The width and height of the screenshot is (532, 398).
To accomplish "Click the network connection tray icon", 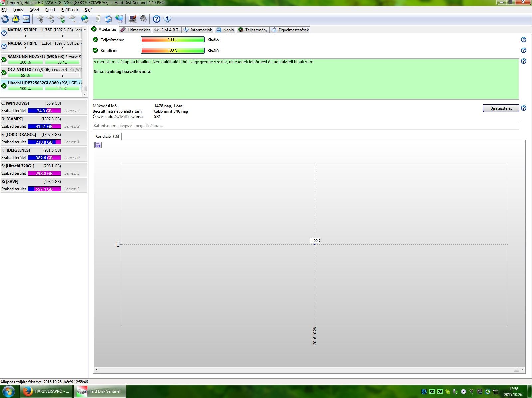I will (496, 392).
